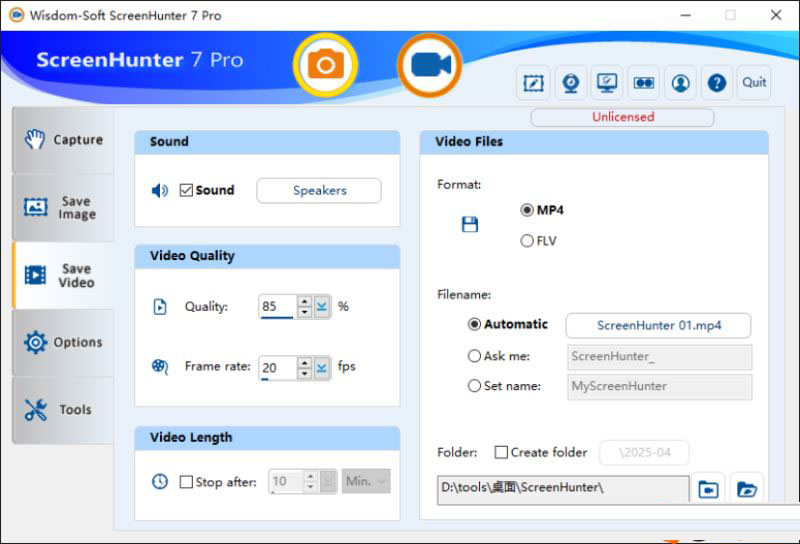Browse for video folder icon

(708, 489)
